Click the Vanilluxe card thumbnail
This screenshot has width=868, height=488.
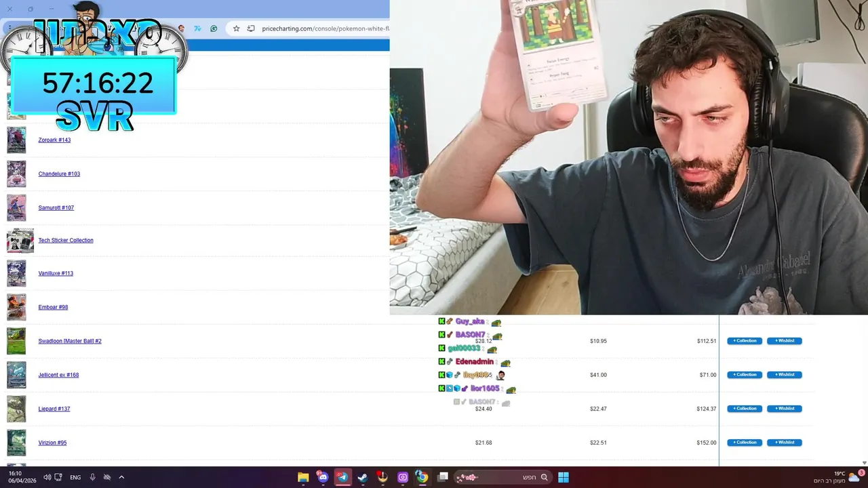pos(16,274)
